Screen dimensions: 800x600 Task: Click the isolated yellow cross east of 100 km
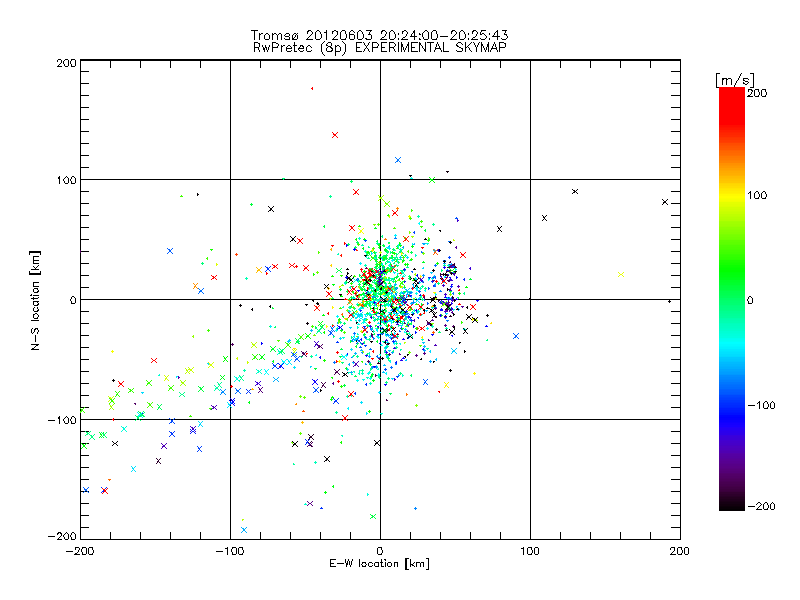621,274
